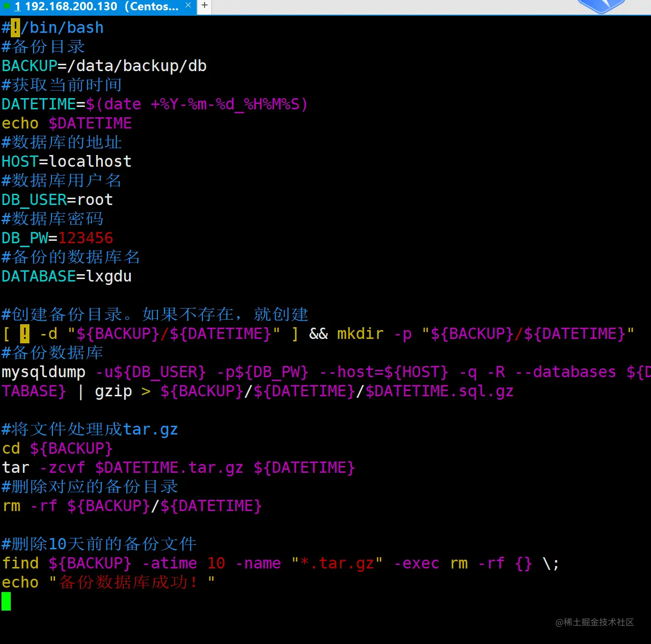Click the comment #将文件处理成tar.gz
Viewport: 651px width, 644px height.
coord(90,429)
